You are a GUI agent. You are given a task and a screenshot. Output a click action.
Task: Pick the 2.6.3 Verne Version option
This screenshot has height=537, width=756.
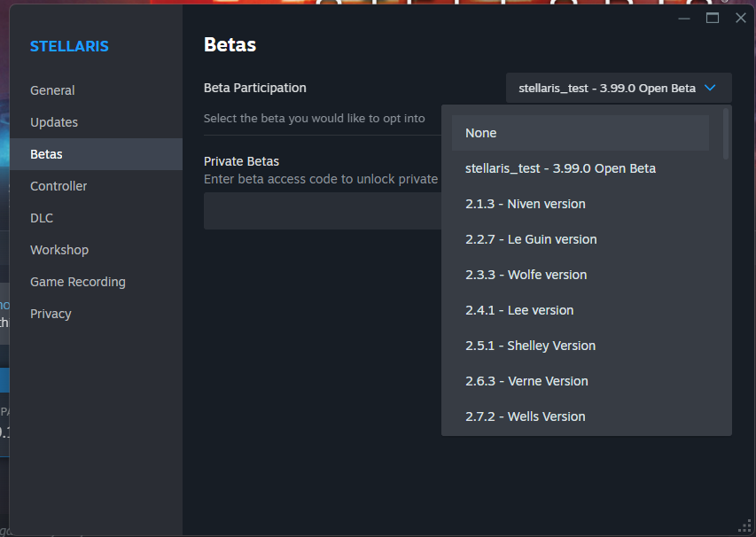pos(580,381)
